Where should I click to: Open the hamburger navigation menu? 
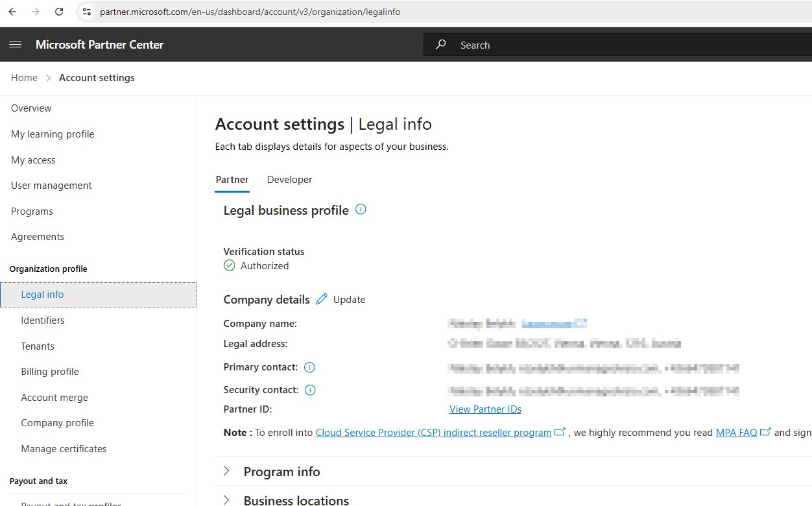coord(16,45)
